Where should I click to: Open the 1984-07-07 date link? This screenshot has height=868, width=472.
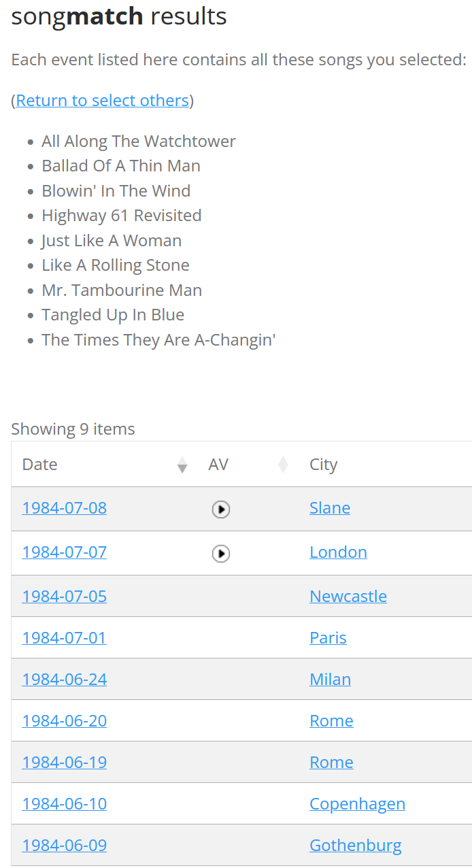(x=65, y=552)
